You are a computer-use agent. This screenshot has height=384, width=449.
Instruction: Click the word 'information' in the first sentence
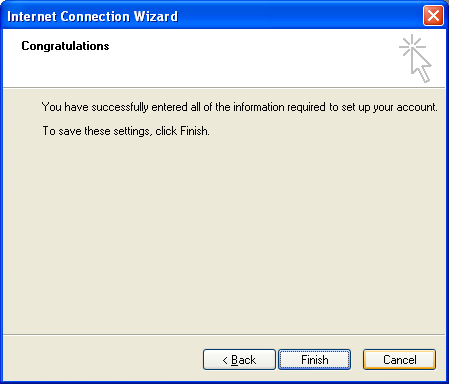(259, 107)
